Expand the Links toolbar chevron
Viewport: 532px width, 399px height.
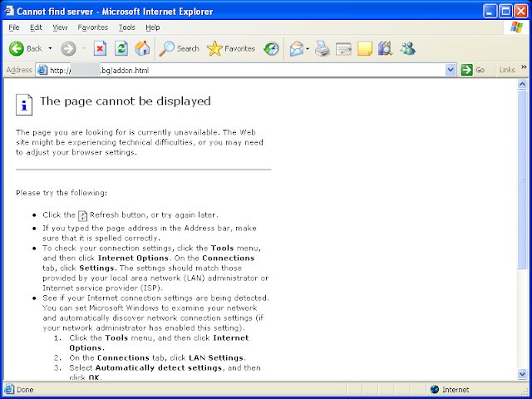tap(524, 67)
